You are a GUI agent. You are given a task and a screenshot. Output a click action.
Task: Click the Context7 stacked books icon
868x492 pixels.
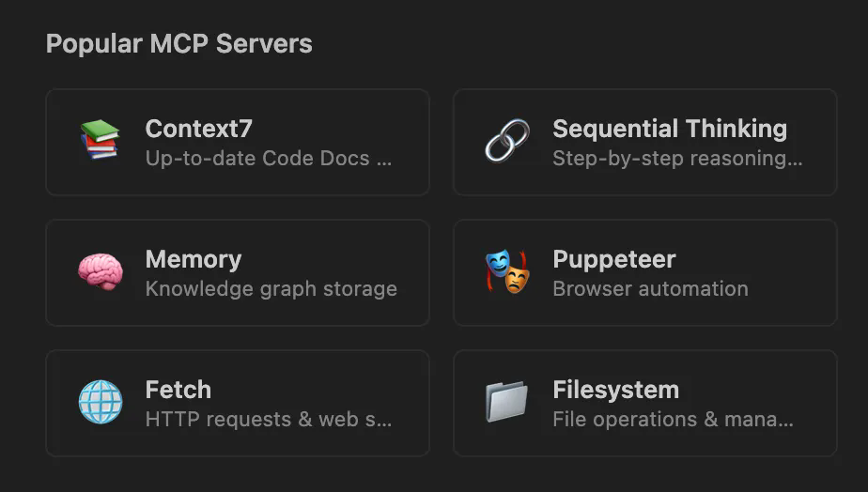pos(101,140)
